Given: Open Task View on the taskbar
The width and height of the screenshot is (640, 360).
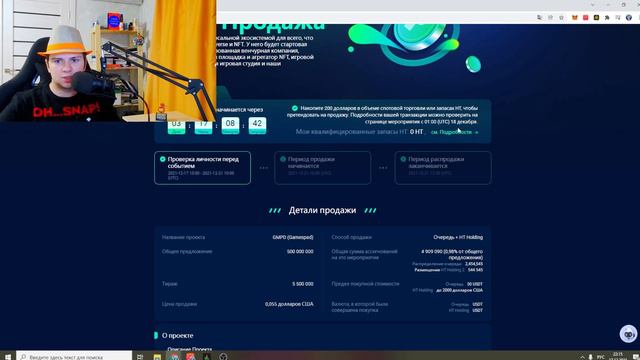Looking at the screenshot, I should (x=140, y=356).
